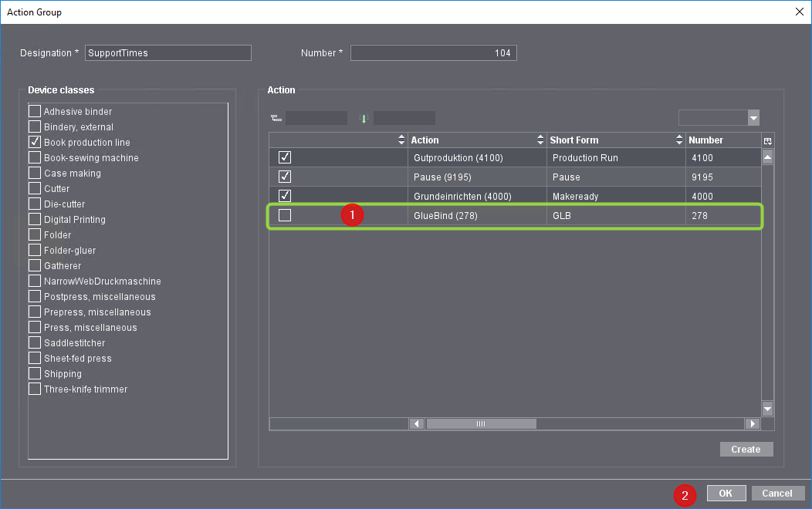Check the Three-knife trimmer device class
Screen dimensions: 812x509
point(34,389)
